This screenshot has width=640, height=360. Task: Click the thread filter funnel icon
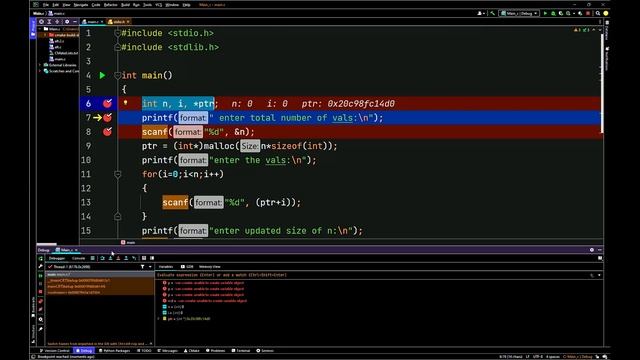142,267
